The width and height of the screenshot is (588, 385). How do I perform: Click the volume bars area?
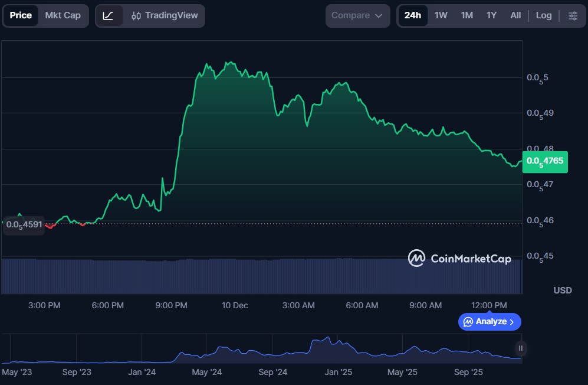[x=259, y=276]
